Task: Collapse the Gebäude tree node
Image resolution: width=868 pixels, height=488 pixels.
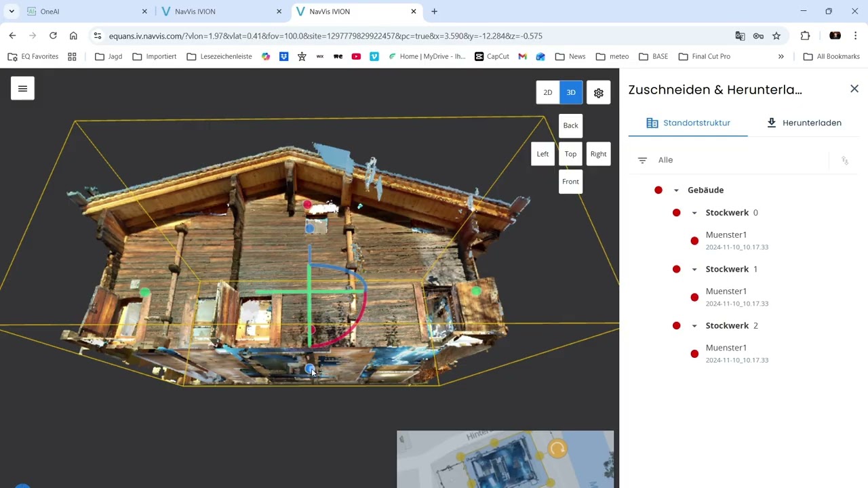Action: tap(676, 190)
